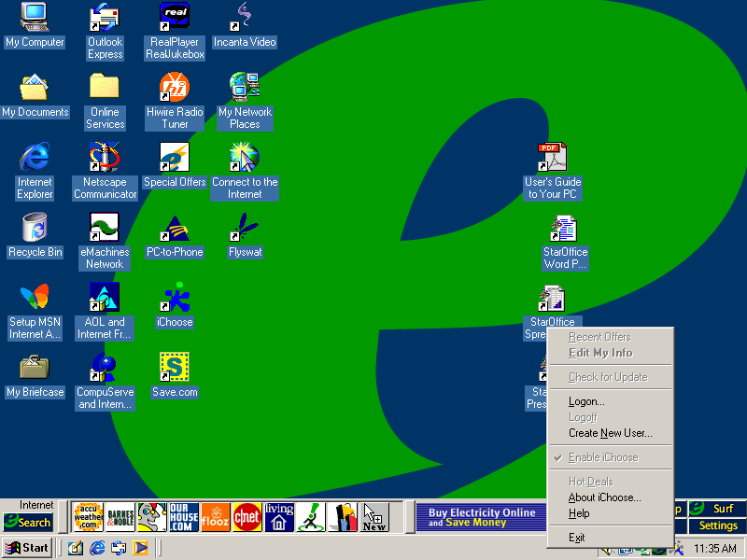Click About iChoose... in the popup menu

(x=604, y=497)
